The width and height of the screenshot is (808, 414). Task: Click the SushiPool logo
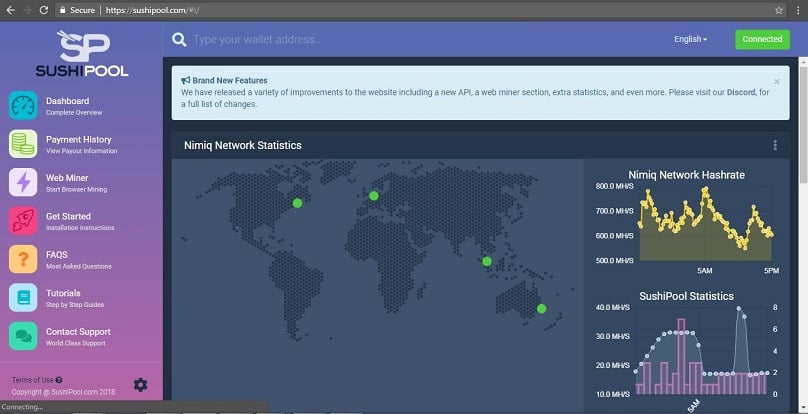pos(82,54)
